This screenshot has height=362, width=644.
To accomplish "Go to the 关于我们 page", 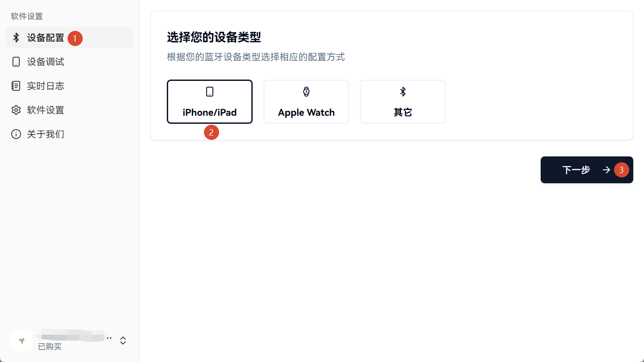I will [x=69, y=134].
